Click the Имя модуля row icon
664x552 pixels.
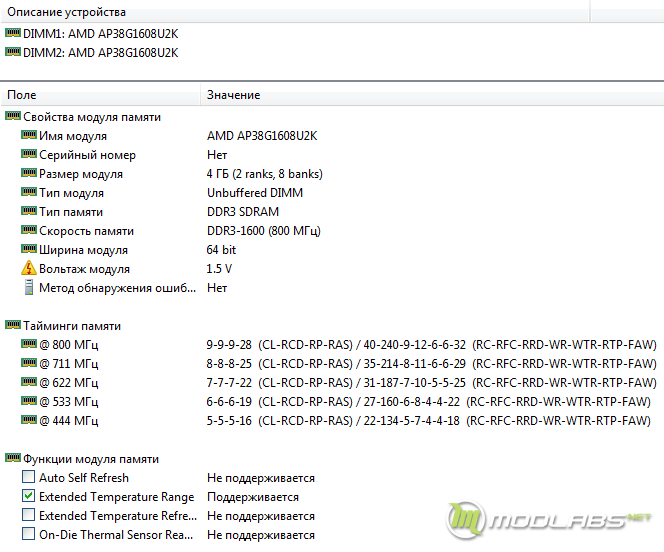(x=29, y=135)
